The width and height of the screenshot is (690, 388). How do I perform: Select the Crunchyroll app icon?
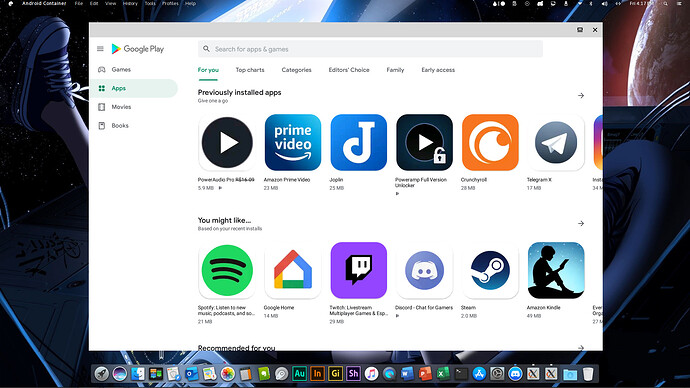(x=490, y=143)
